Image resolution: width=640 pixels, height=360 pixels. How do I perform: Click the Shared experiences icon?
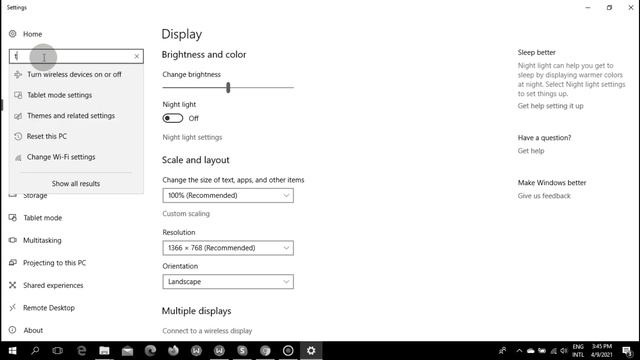point(13,285)
